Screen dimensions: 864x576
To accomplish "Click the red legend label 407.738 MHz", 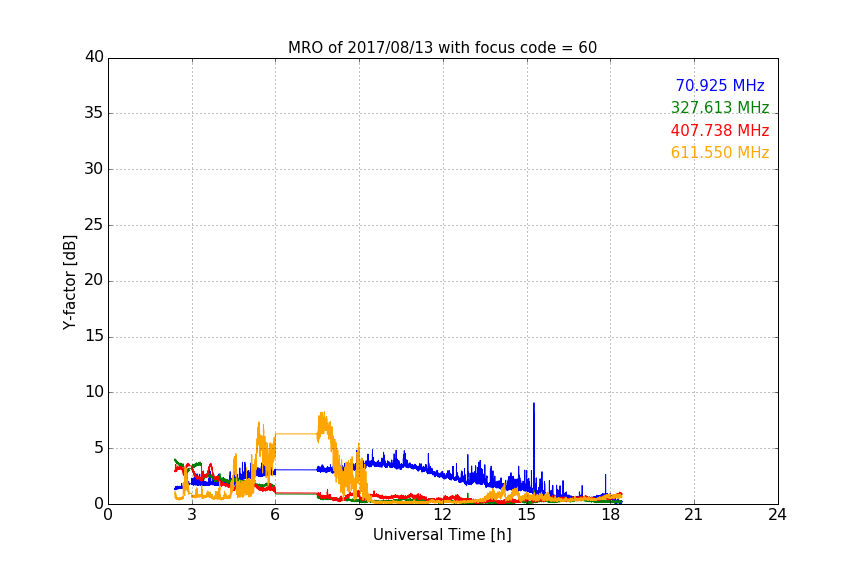I will [720, 130].
